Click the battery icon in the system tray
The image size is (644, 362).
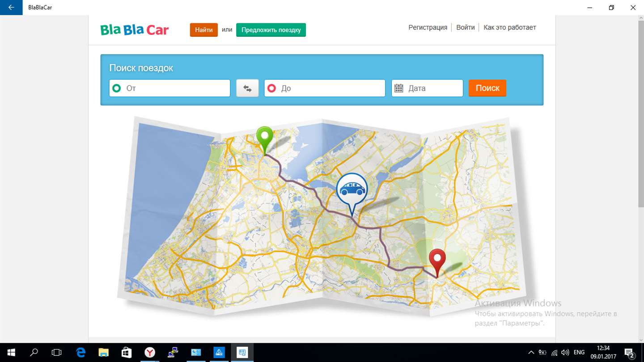tap(542, 353)
